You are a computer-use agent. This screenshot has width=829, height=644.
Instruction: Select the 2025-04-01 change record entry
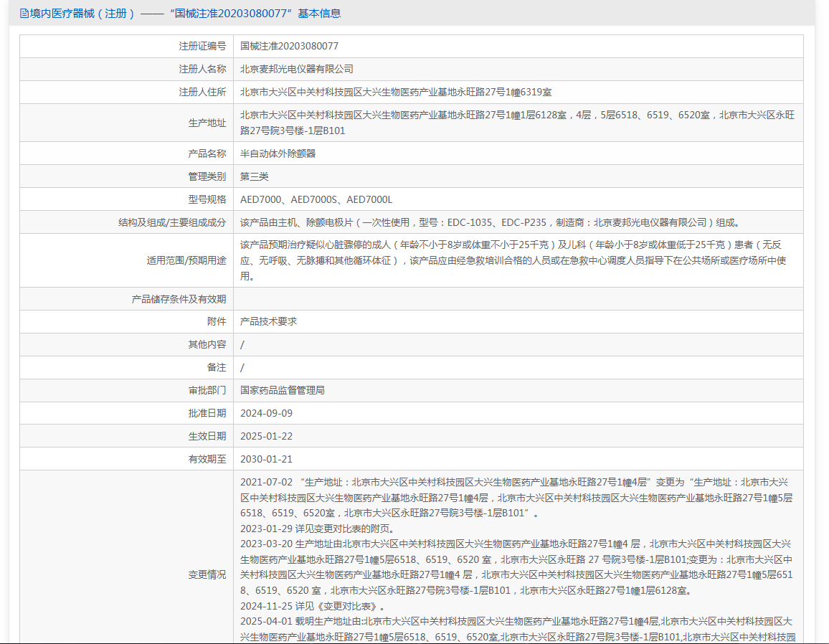(518, 629)
